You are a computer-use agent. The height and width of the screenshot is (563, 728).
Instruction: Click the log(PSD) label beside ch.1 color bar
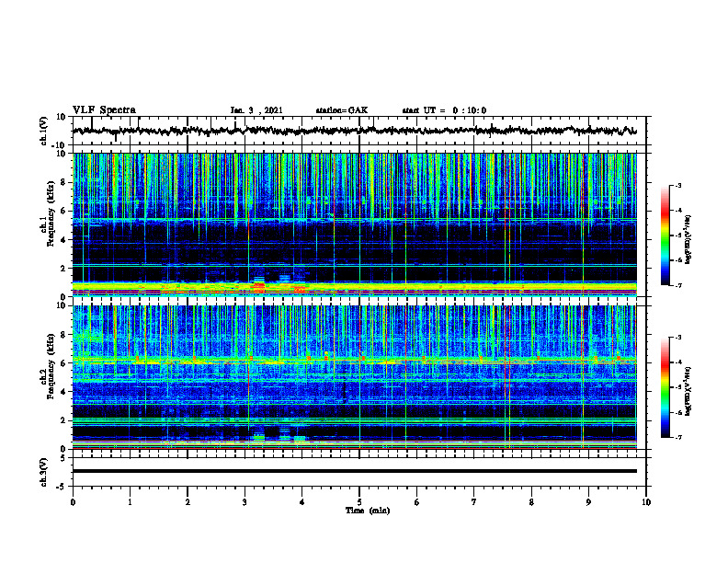(688, 240)
